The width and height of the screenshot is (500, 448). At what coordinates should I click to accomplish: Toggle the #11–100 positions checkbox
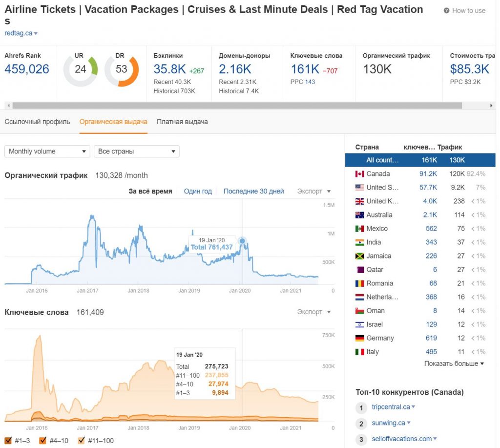coord(82,441)
